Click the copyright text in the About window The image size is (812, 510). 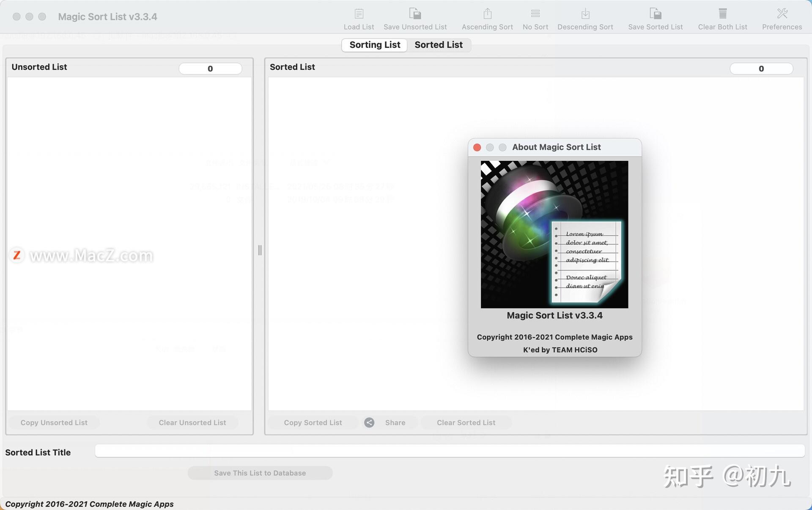[554, 337]
